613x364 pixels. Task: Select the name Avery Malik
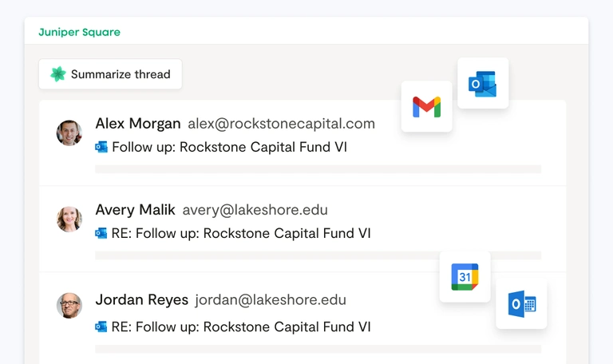pos(135,210)
